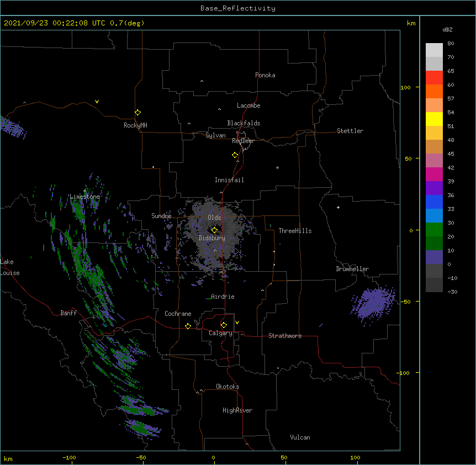Click the yellow diamond marker below RedDeer
Screen dimensions: 476x465
(x=235, y=155)
